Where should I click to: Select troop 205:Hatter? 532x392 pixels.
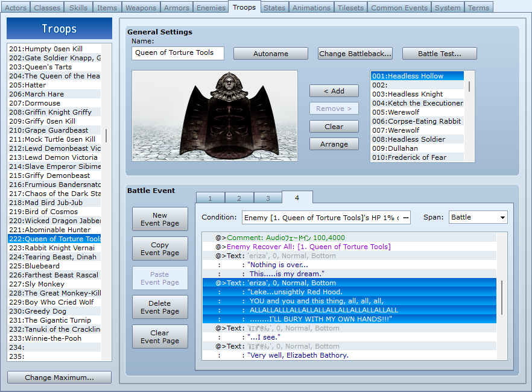click(x=54, y=85)
